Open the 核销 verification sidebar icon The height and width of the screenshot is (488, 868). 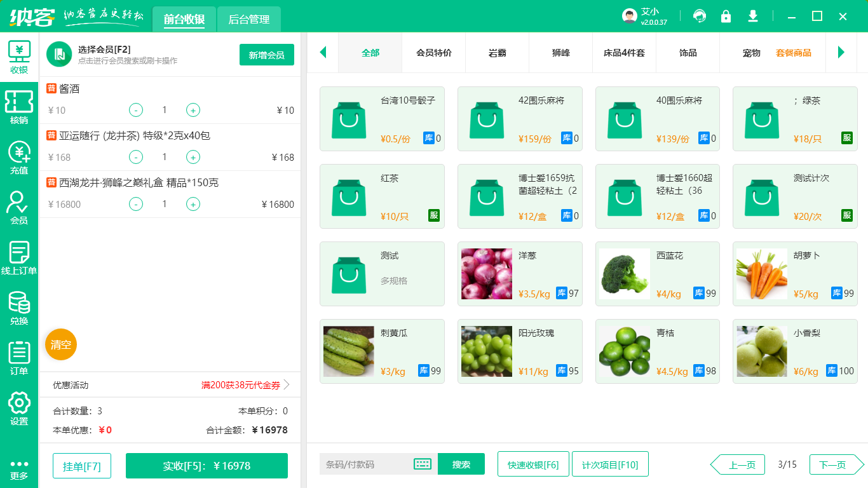pyautogui.click(x=19, y=107)
